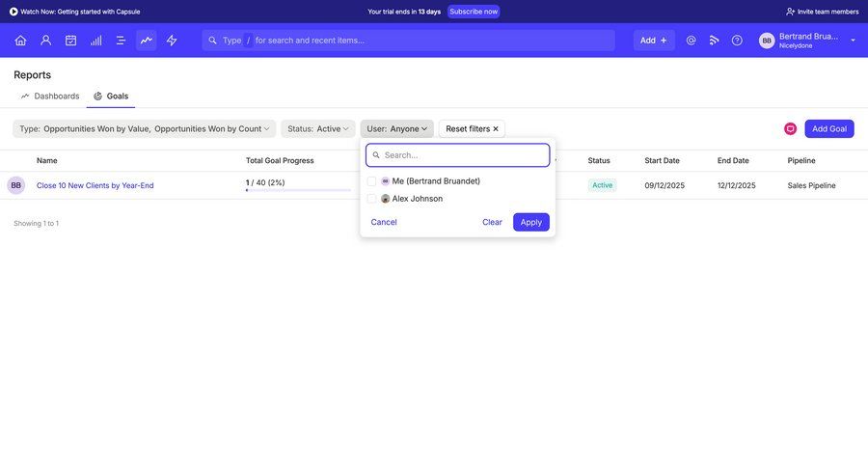Open the Sales pipeline bar icon
This screenshot has height=467, width=868.
(95, 41)
